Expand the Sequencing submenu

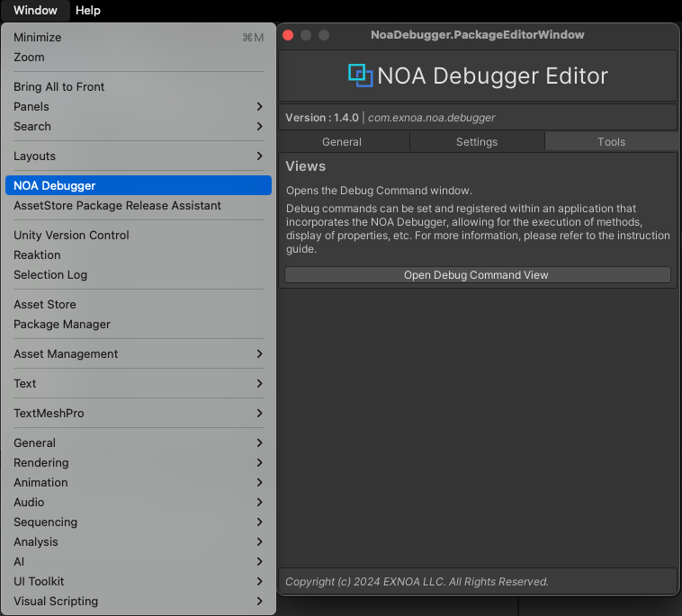click(x=139, y=522)
